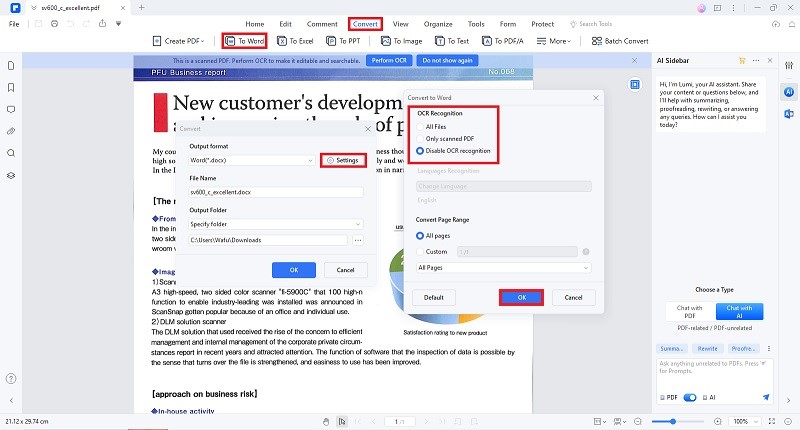Click the Word translate icon on right edge
The width and height of the screenshot is (800, 430).
pyautogui.click(x=789, y=114)
